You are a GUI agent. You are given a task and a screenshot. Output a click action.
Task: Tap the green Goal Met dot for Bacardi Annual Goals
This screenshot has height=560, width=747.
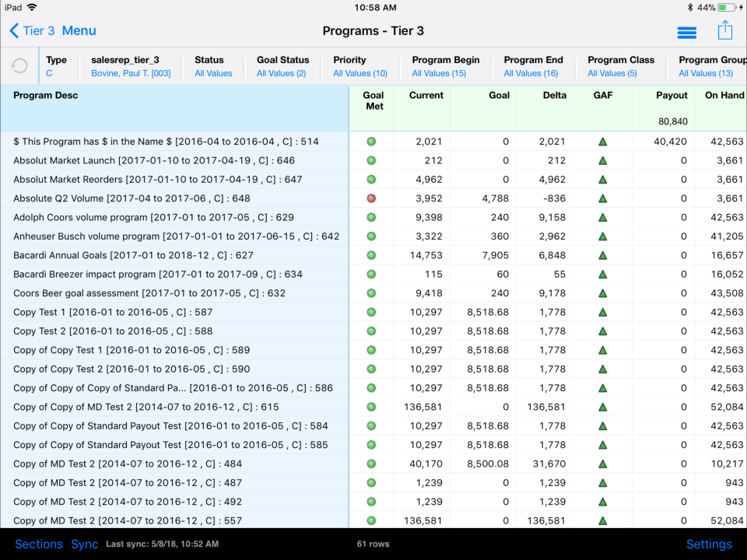pyautogui.click(x=372, y=254)
